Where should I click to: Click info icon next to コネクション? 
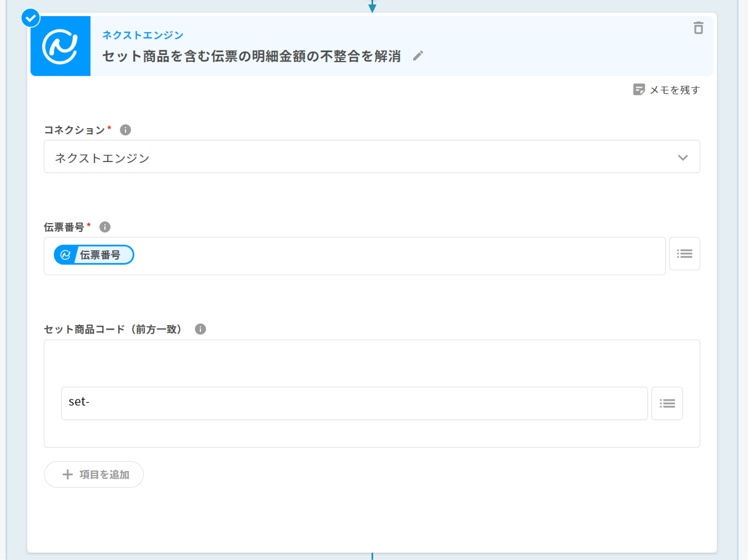click(125, 130)
